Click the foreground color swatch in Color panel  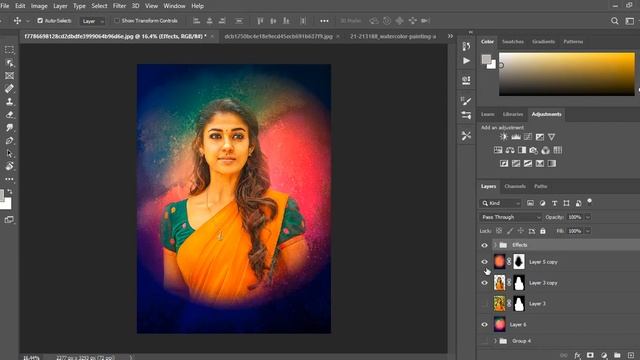click(x=486, y=60)
